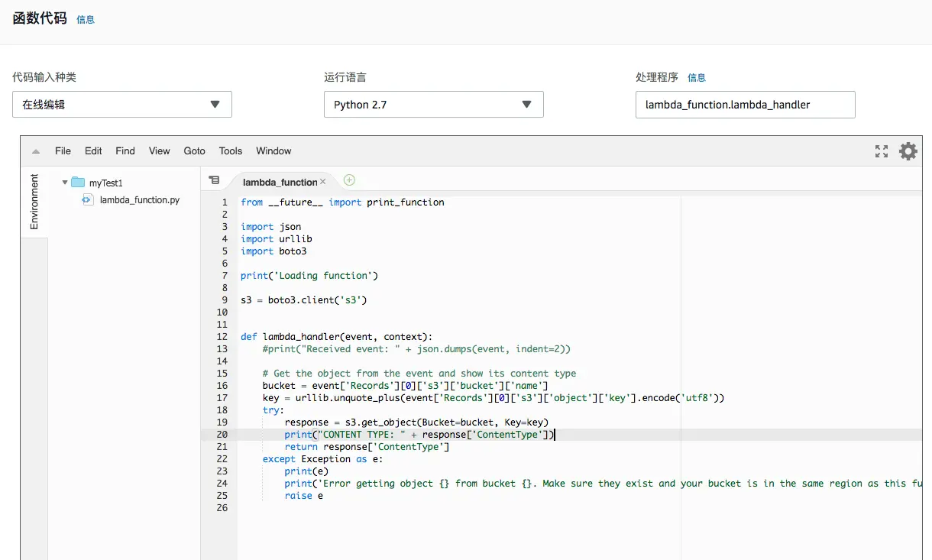
Task: Switch to the lambda_function editor tab
Action: 280,182
